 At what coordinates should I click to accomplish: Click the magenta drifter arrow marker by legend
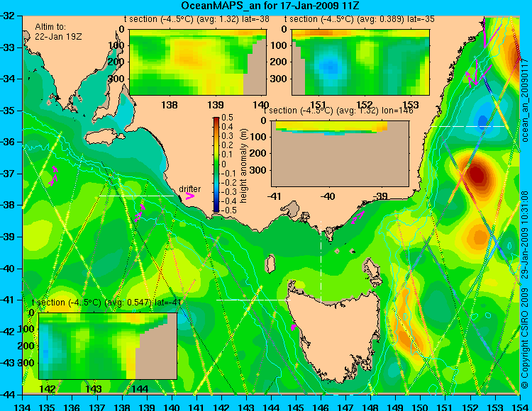pos(189,196)
